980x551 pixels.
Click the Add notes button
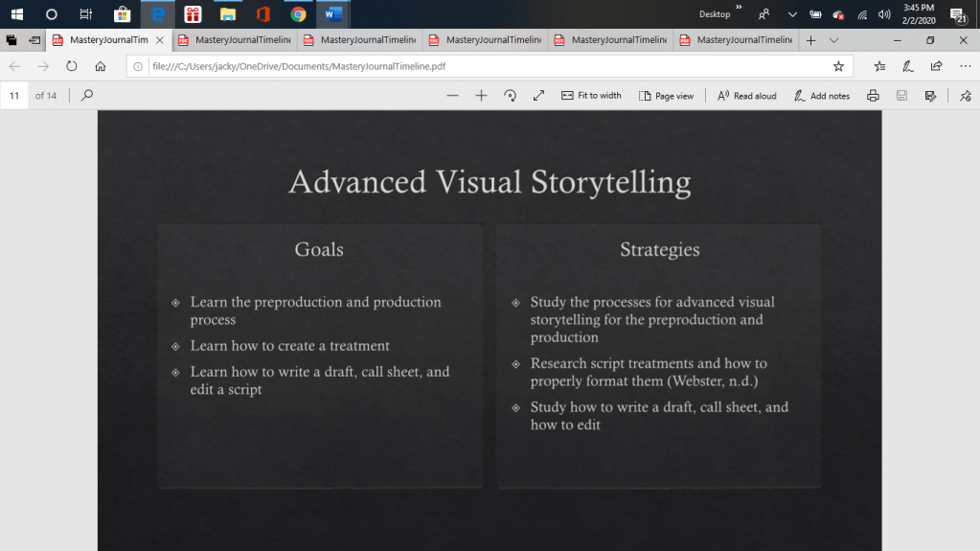pos(822,96)
